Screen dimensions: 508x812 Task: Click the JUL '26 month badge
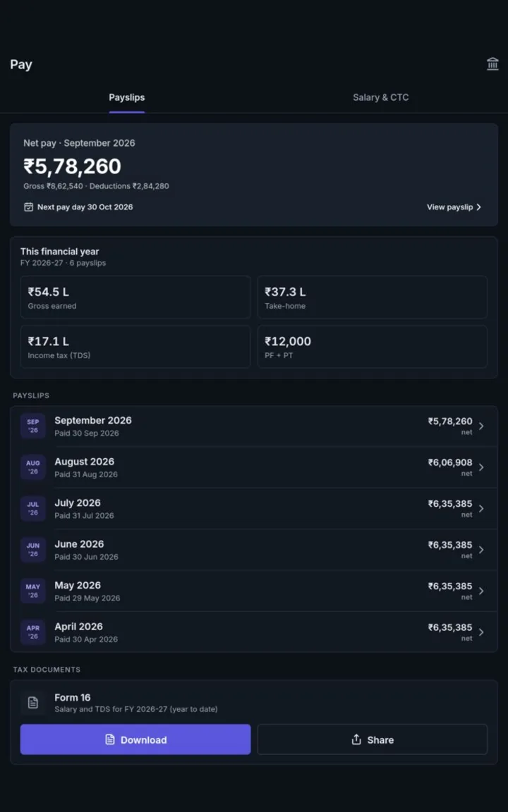click(33, 508)
